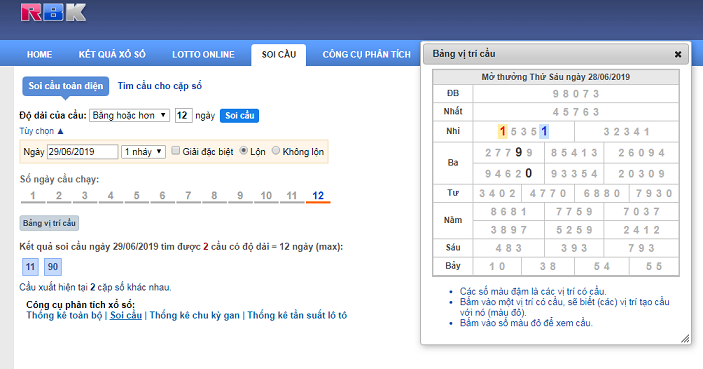
Task: Select the Không lớn radio button
Action: tap(276, 151)
